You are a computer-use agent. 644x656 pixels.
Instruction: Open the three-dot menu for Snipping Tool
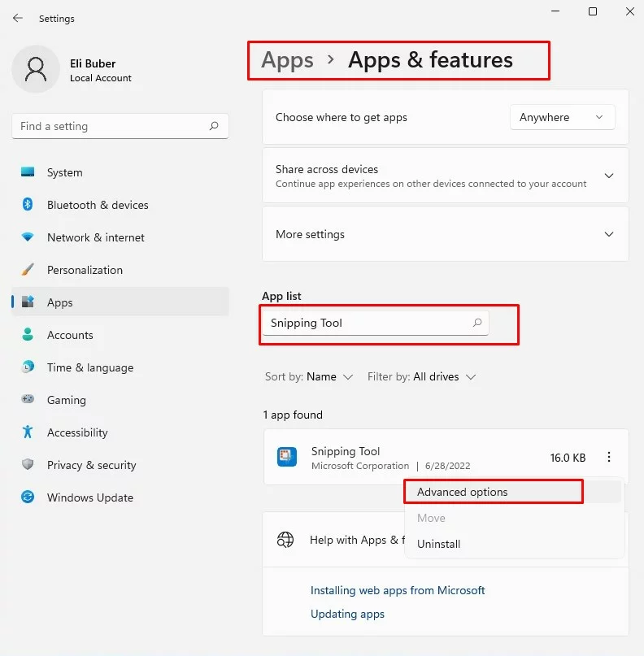609,457
